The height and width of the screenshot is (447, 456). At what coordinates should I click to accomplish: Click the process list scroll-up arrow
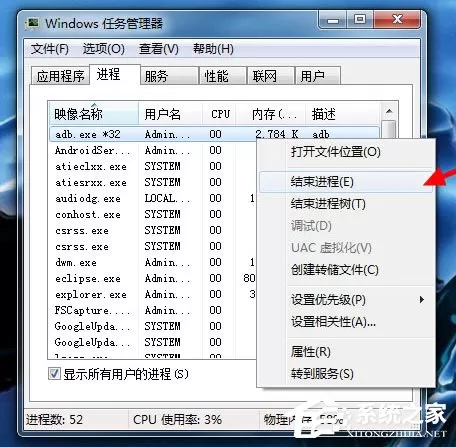(x=389, y=111)
